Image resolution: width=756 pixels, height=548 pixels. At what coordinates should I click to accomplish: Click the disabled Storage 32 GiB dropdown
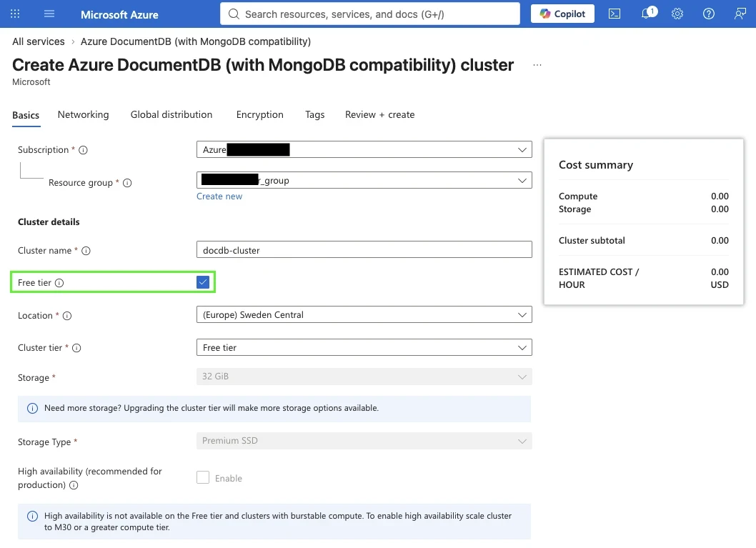pyautogui.click(x=364, y=377)
